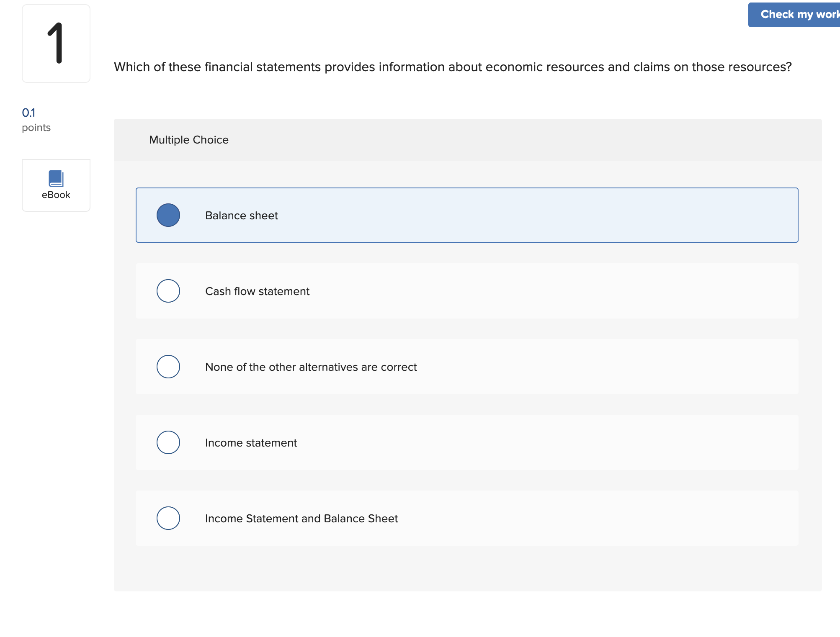840x637 pixels.
Task: Click the empty area below the last answer
Action: 467,569
